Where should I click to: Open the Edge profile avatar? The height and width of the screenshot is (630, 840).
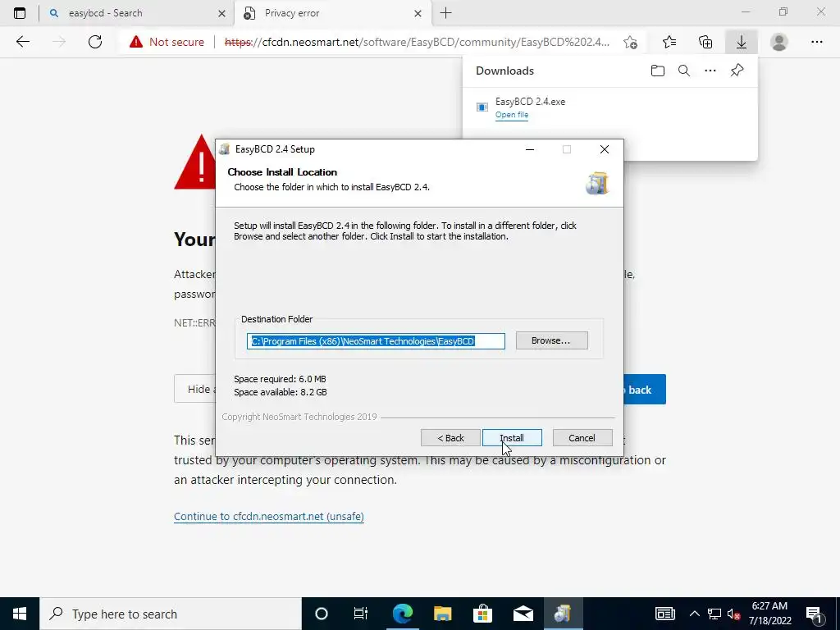779,42
